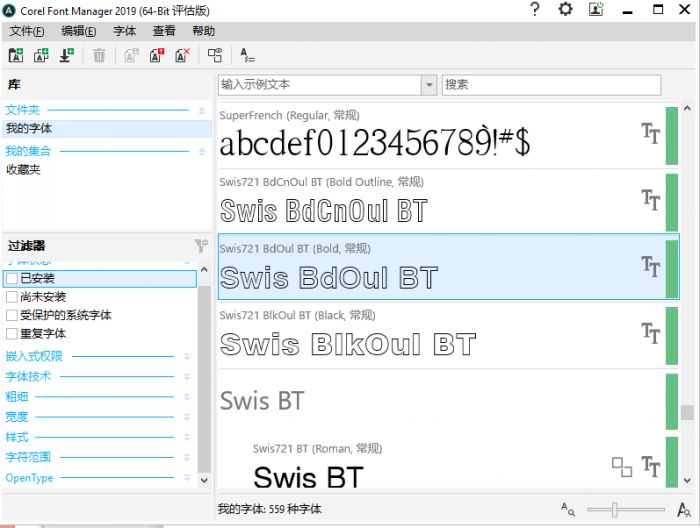Viewport: 700px width, 528px height.
Task: Click the 输入示例文本 sample text field
Action: point(320,84)
